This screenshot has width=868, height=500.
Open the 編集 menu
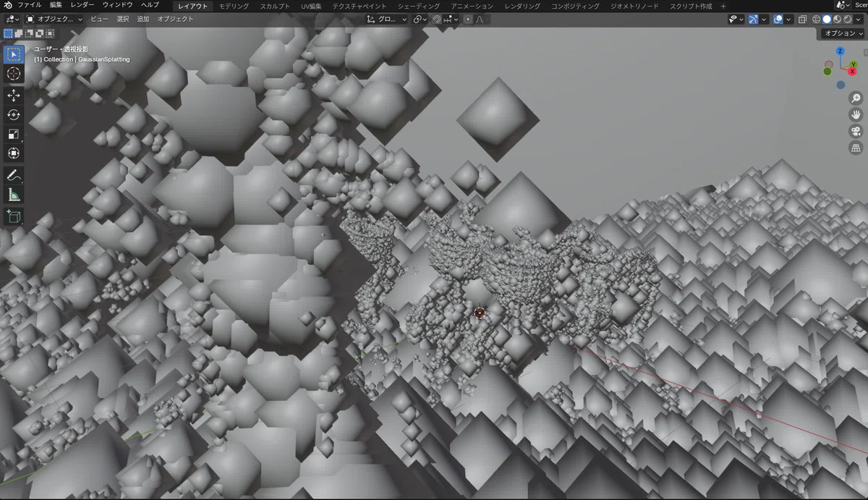(x=56, y=5)
